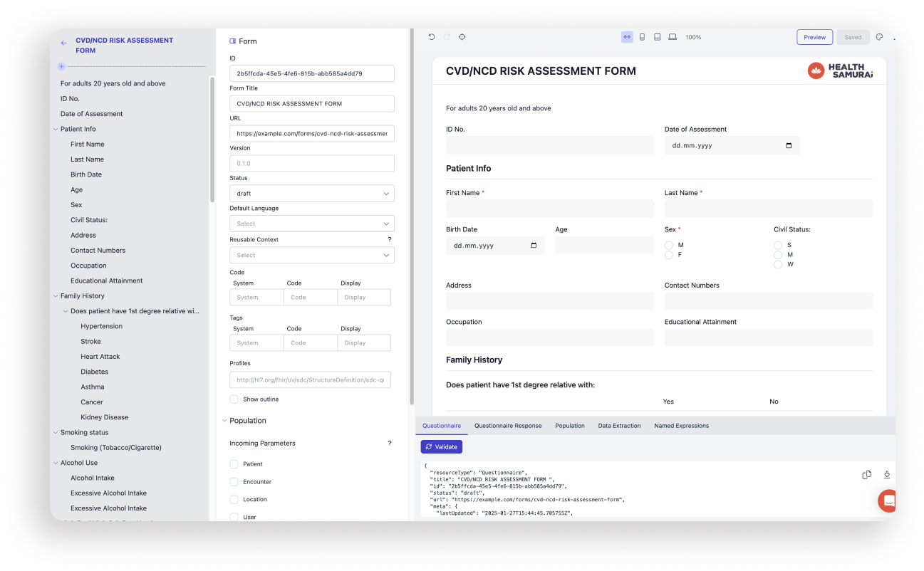This screenshot has height=571, width=924.
Task: Go back using the left arrow icon
Action: pos(64,43)
